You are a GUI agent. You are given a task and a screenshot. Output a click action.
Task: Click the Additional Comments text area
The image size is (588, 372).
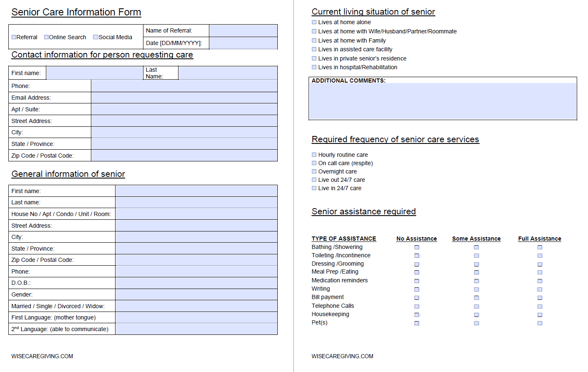pyautogui.click(x=442, y=101)
